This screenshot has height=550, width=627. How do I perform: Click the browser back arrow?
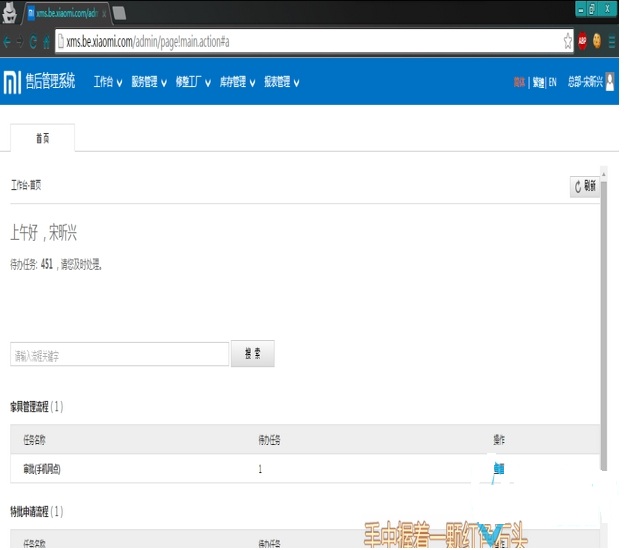point(6,42)
